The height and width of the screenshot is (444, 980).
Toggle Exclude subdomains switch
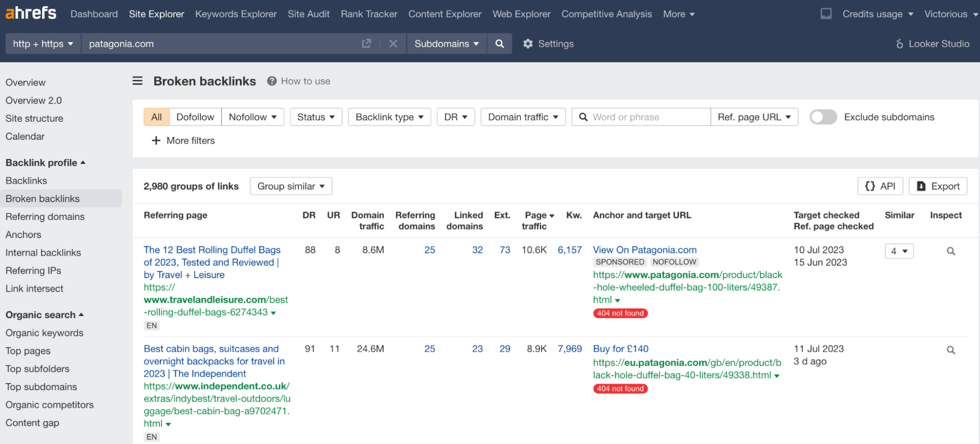pos(823,117)
